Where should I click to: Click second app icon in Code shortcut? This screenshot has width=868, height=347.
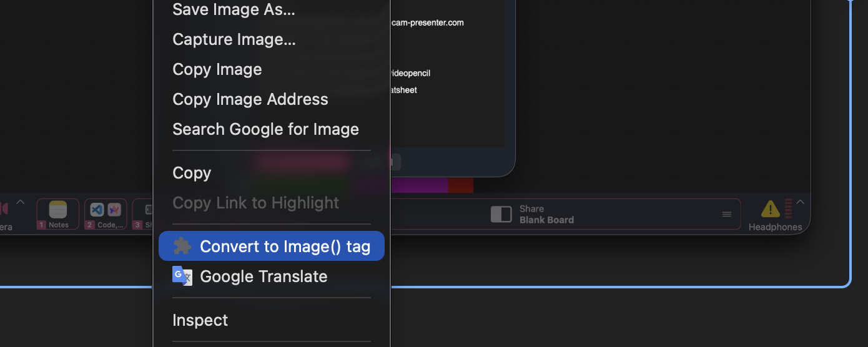114,210
